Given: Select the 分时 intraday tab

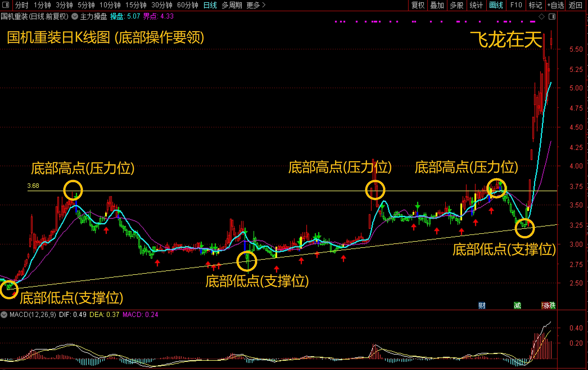Looking at the screenshot, I should (22, 5).
